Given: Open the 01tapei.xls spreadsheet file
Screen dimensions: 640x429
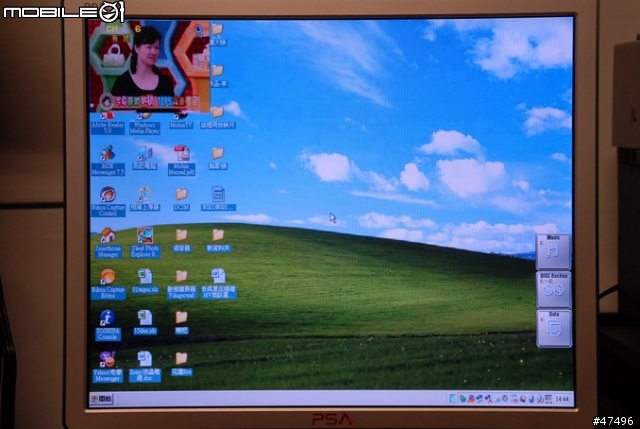Looking at the screenshot, I should (145, 281).
